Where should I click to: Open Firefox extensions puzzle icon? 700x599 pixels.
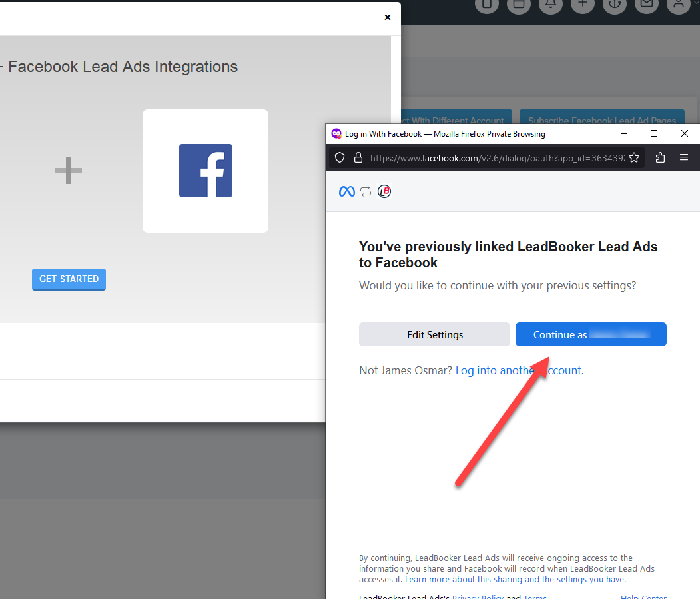tap(661, 158)
